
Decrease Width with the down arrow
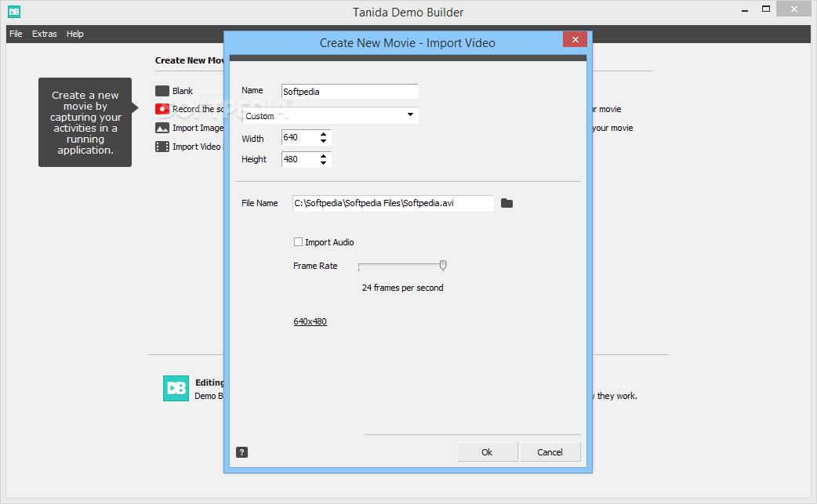(324, 142)
